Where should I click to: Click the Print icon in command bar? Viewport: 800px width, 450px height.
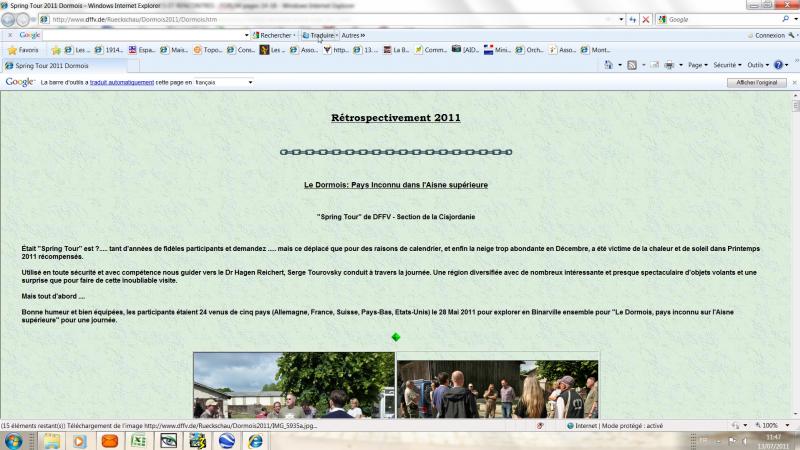[x=669, y=65]
